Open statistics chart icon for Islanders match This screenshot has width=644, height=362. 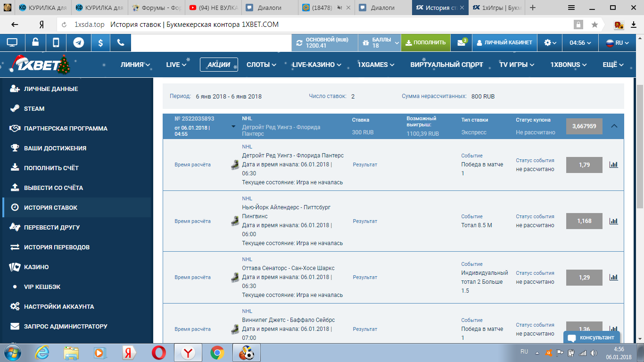click(613, 221)
